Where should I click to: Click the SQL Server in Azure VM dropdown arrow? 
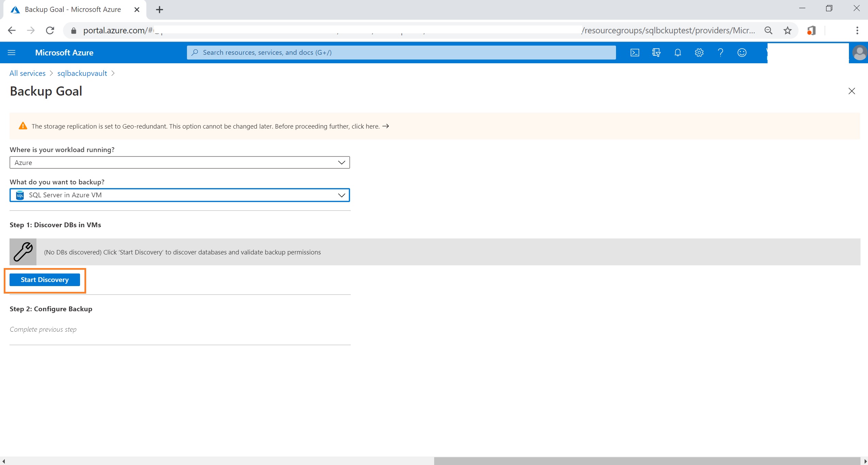point(342,195)
